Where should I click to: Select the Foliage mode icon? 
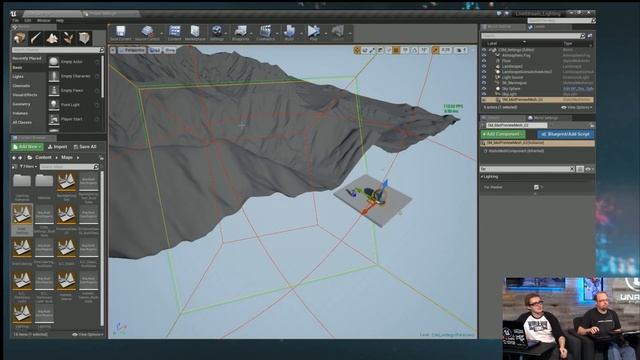[68, 38]
